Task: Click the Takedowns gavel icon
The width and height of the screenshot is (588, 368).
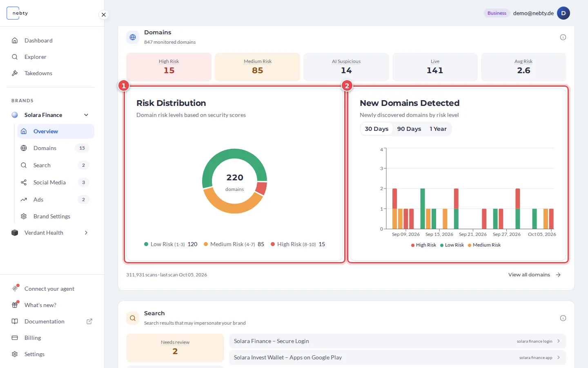Action: click(15, 73)
